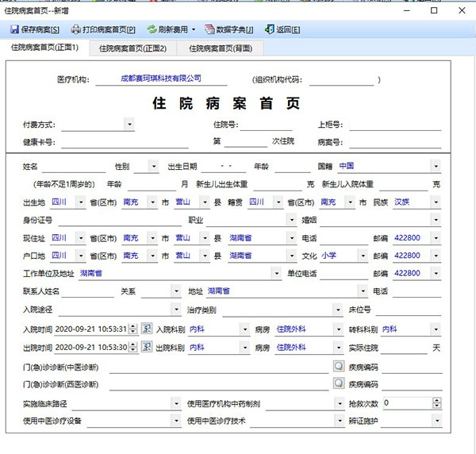Open calendar picker beside 入院时间
The height and width of the screenshot is (454, 476).
[146, 329]
